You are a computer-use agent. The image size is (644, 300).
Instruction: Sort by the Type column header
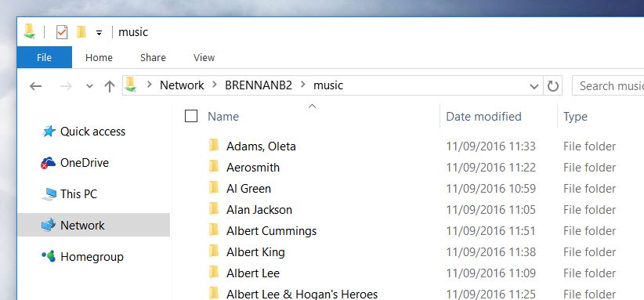coord(575,117)
